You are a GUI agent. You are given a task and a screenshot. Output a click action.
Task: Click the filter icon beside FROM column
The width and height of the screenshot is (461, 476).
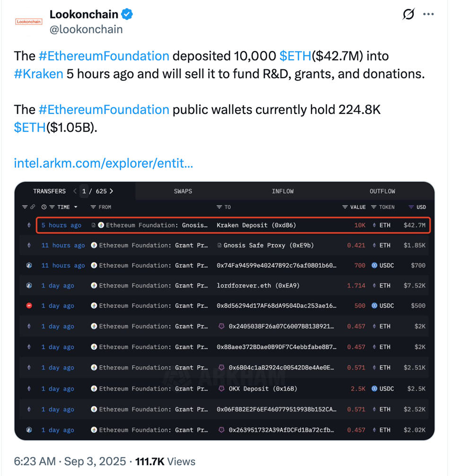94,207
